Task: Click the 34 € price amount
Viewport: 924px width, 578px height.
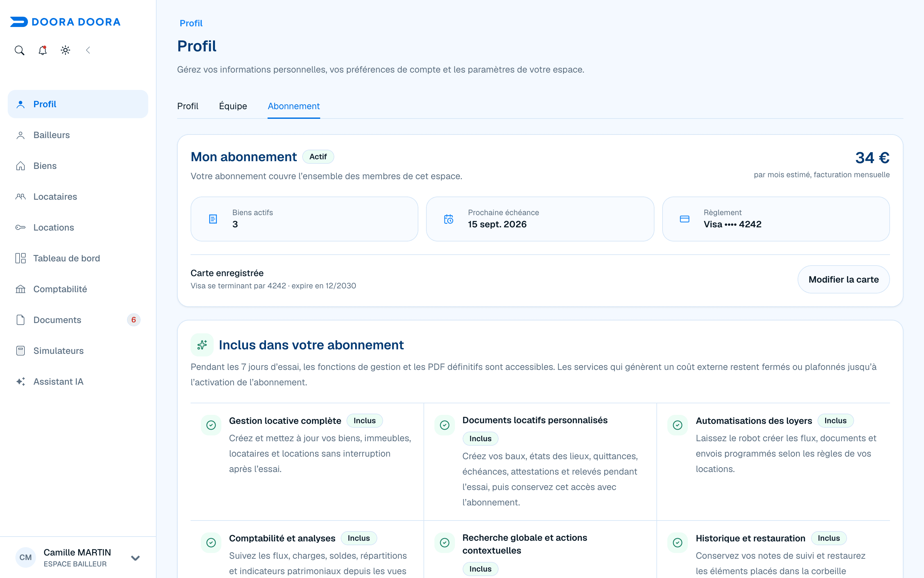Action: click(872, 157)
